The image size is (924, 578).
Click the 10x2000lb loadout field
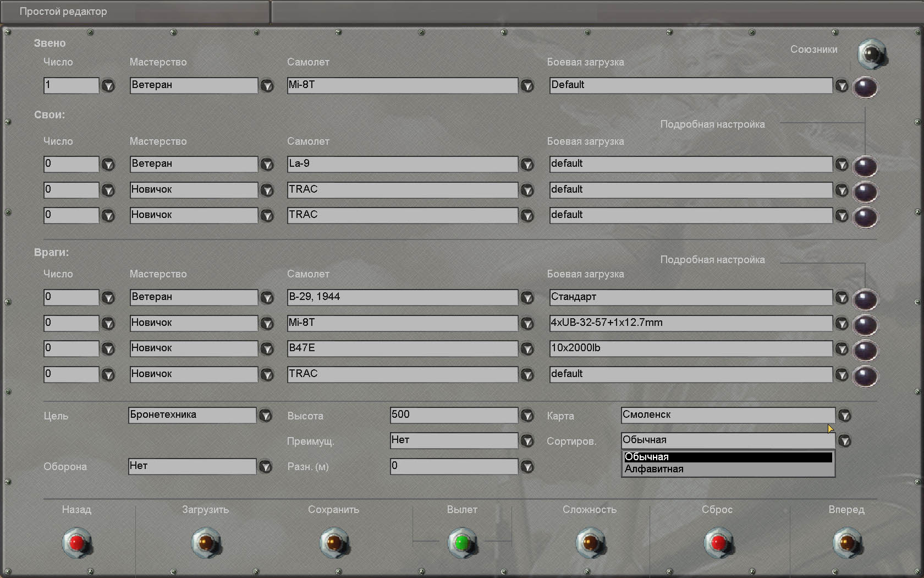coord(691,348)
